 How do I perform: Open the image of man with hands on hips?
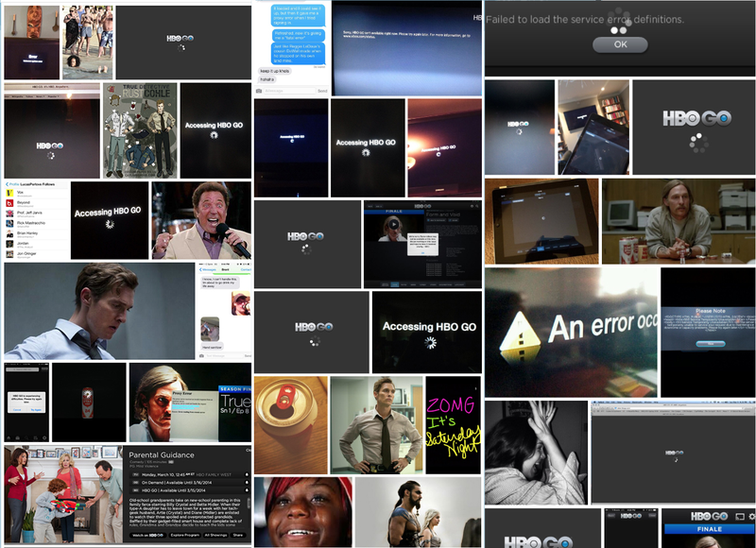click(376, 425)
